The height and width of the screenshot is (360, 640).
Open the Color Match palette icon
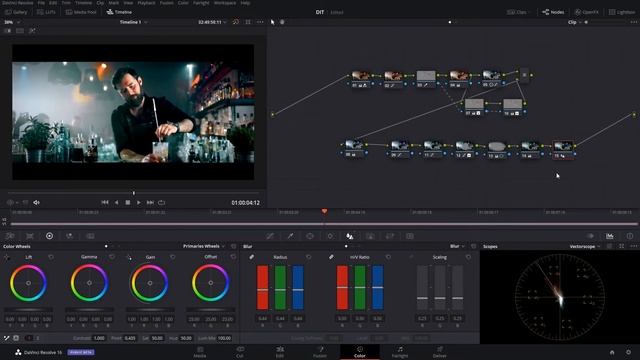(x=30, y=236)
